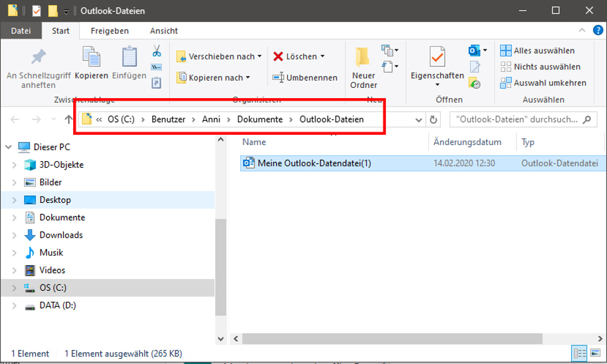Click properties icon in title bar

pyautogui.click(x=37, y=11)
